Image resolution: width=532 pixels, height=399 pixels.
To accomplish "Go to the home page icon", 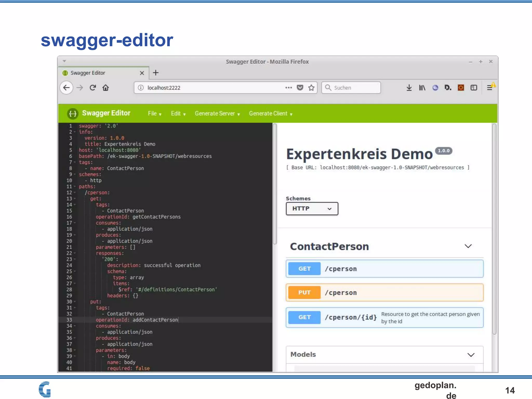I will (x=106, y=88).
